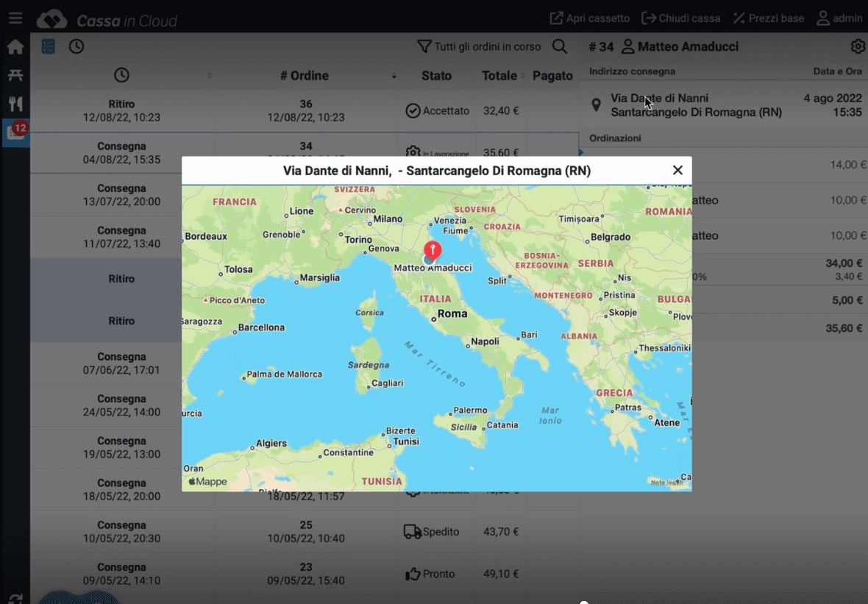Click the delivery address location pin icon
Screen dimensions: 868x604
pos(596,104)
